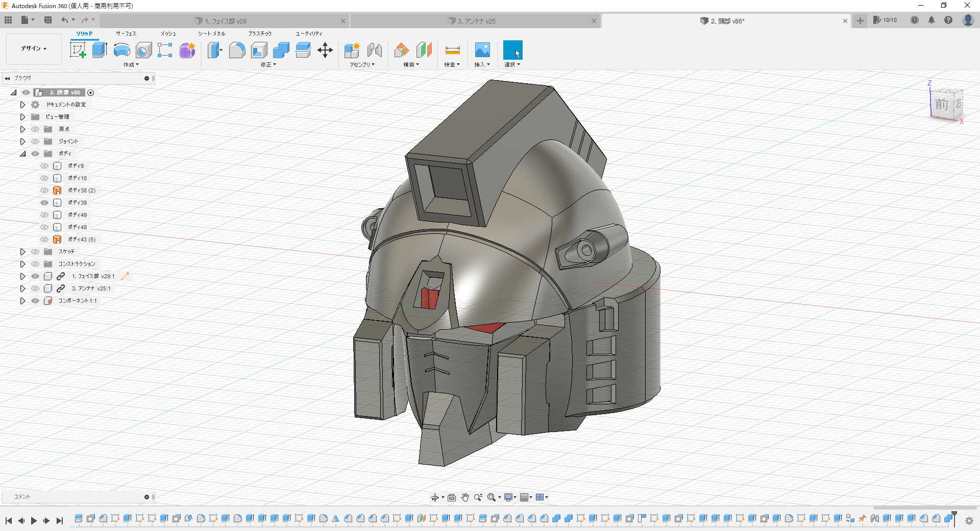This screenshot has height=531, width=980.
Task: Collapse the ボディ folder tree
Action: click(22, 154)
